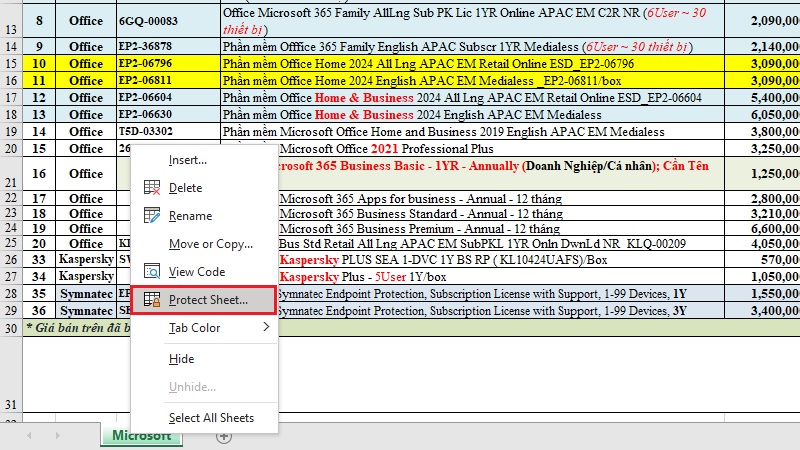800x450 pixels.
Task: Select Hide from the sheet menu
Action: (182, 359)
